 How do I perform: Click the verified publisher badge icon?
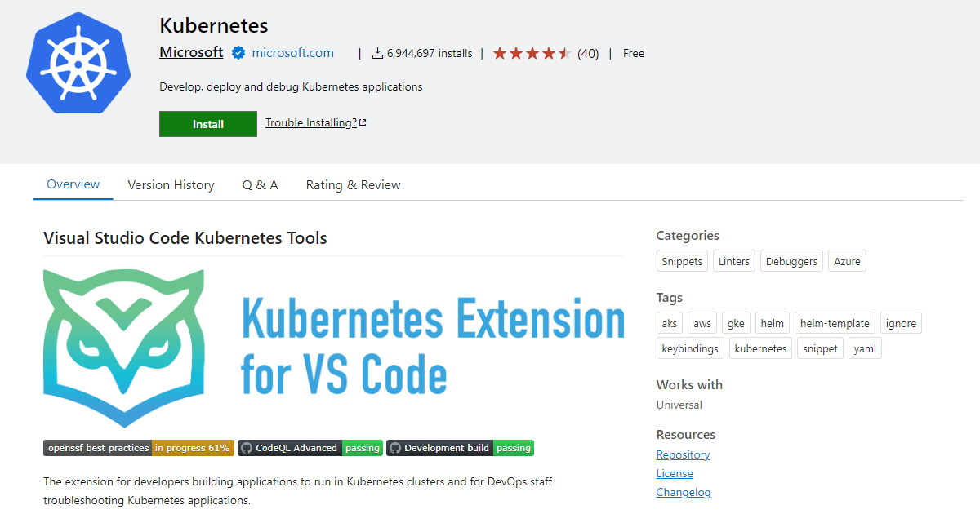point(238,53)
